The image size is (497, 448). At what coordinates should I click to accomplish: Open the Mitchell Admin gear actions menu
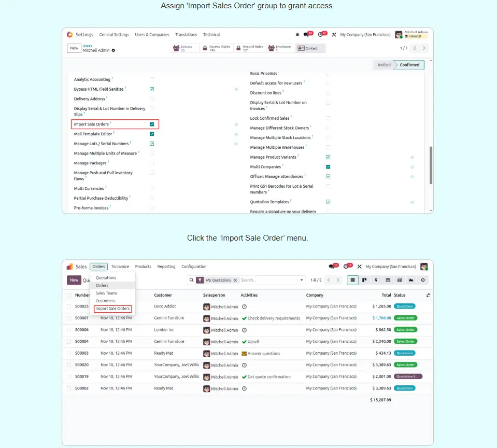click(x=113, y=50)
